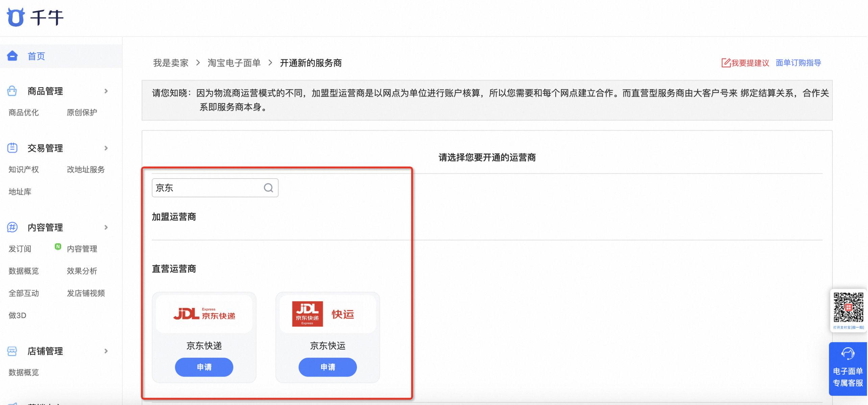Image resolution: width=868 pixels, height=405 pixels.
Task: Select 首页 in the sidebar
Action: pos(36,56)
